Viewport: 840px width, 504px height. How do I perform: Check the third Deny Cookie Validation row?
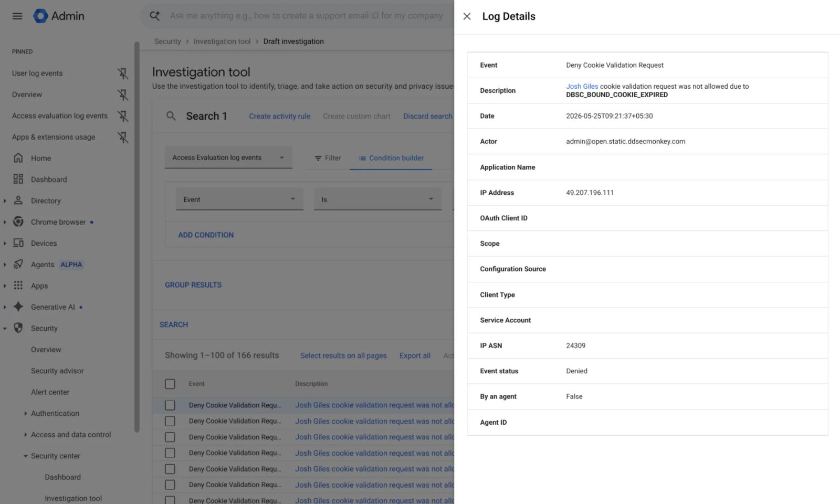pos(170,437)
